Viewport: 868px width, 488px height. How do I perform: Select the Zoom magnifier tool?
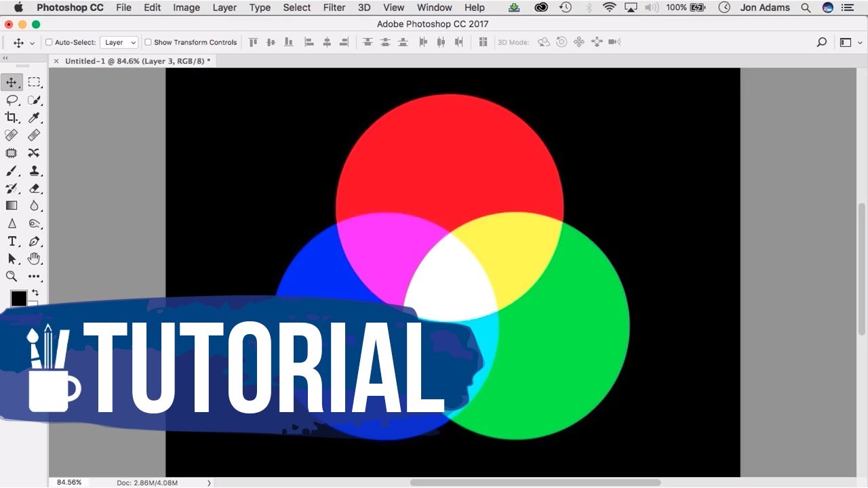12,277
